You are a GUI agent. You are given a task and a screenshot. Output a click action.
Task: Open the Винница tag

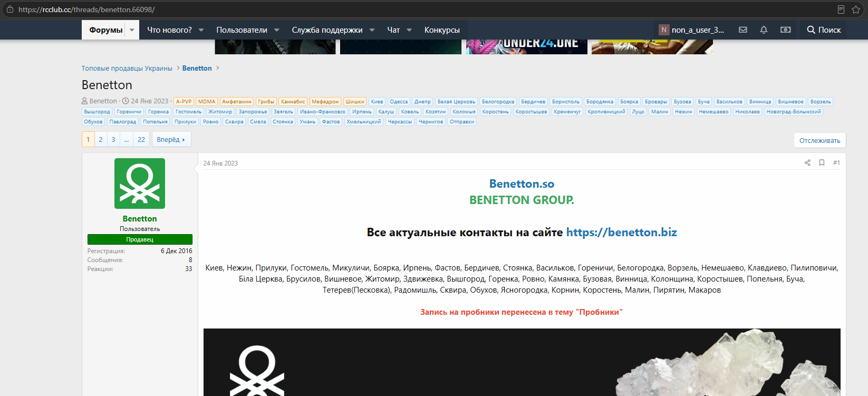760,102
